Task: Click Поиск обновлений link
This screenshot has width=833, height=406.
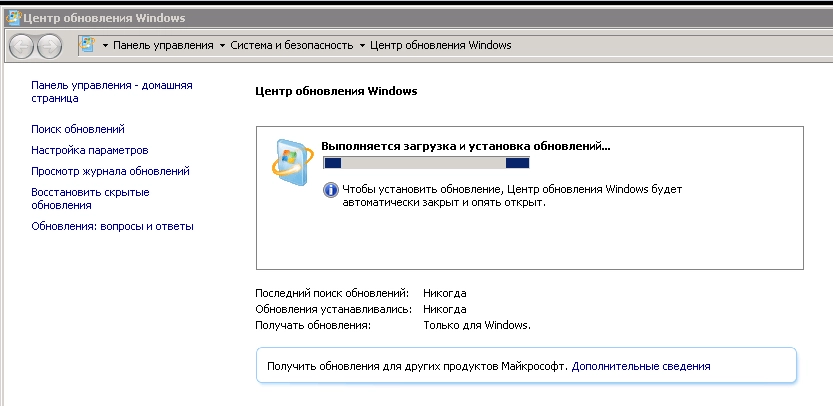Action: point(78,129)
